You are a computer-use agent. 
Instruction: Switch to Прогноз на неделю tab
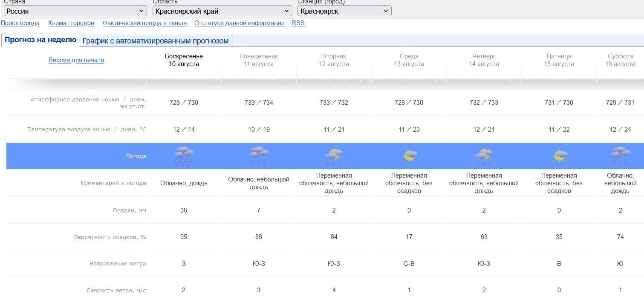40,40
